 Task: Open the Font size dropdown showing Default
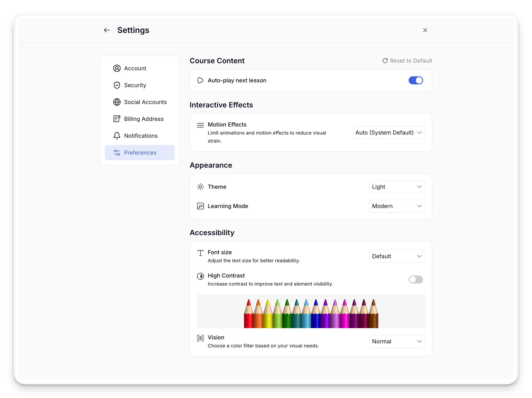(397, 256)
